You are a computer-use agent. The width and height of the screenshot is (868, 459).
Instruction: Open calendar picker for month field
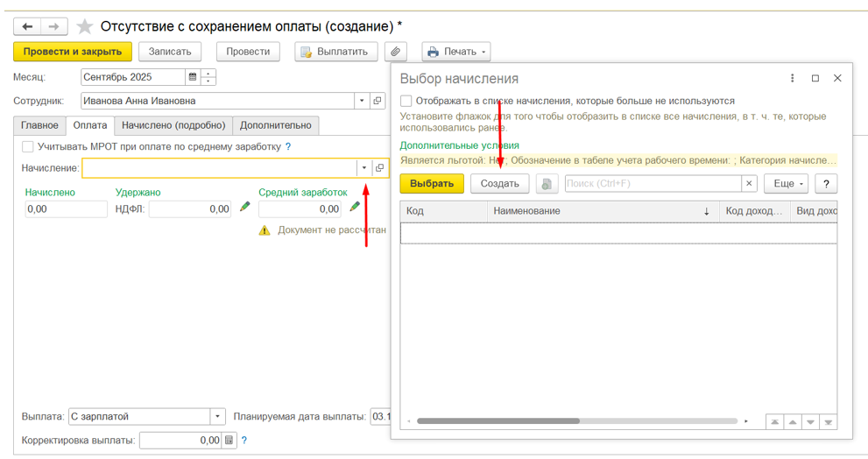pos(193,77)
